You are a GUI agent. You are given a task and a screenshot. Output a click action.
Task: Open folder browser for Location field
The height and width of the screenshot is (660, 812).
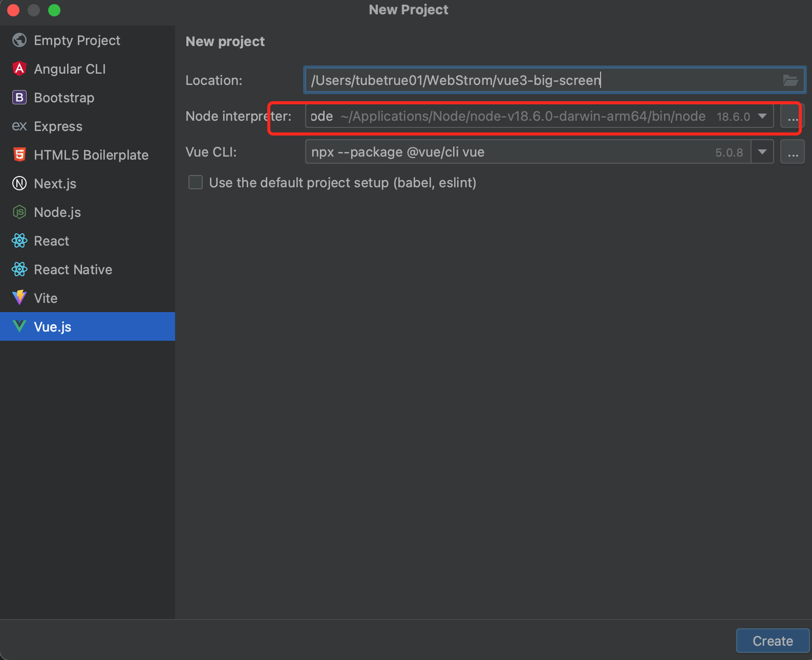click(790, 80)
